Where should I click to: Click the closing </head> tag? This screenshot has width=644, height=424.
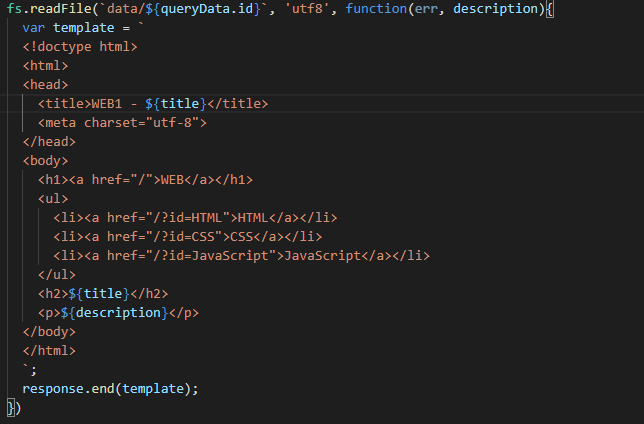point(49,142)
